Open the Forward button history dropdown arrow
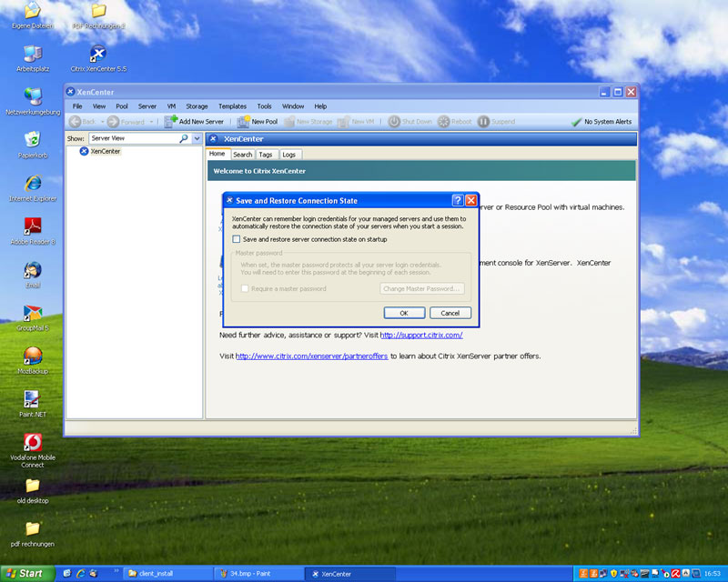Image resolution: width=728 pixels, height=582 pixels. (151, 122)
